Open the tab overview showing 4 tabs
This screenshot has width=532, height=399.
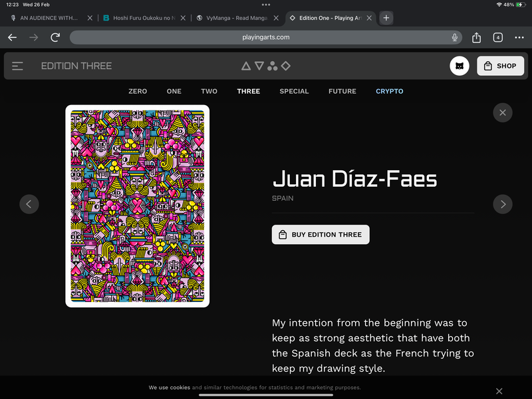pyautogui.click(x=497, y=37)
